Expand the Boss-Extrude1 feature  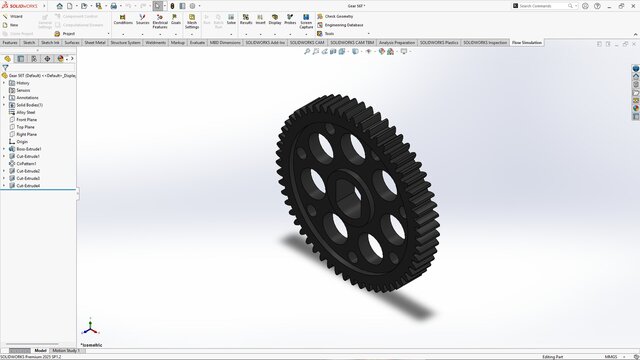pyautogui.click(x=4, y=149)
